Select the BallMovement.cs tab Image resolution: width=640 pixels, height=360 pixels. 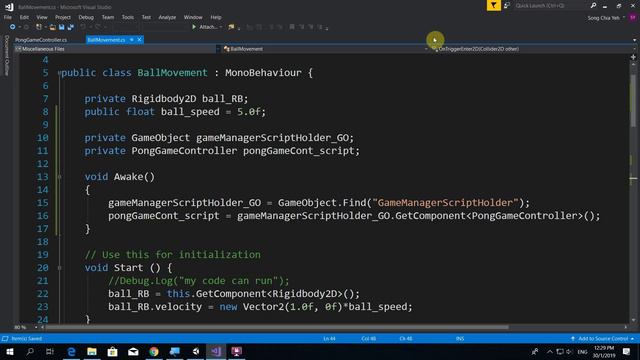[106, 40]
